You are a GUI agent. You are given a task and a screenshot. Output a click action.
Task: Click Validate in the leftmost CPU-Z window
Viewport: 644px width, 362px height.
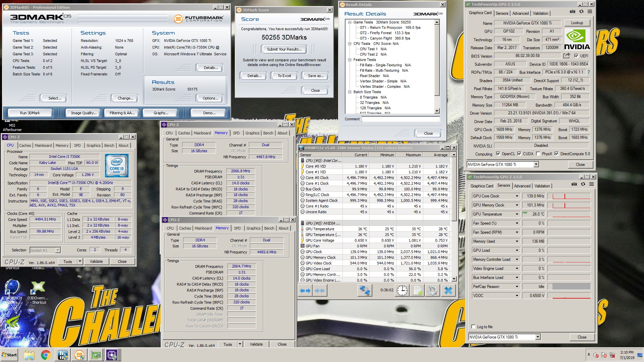coord(96,261)
